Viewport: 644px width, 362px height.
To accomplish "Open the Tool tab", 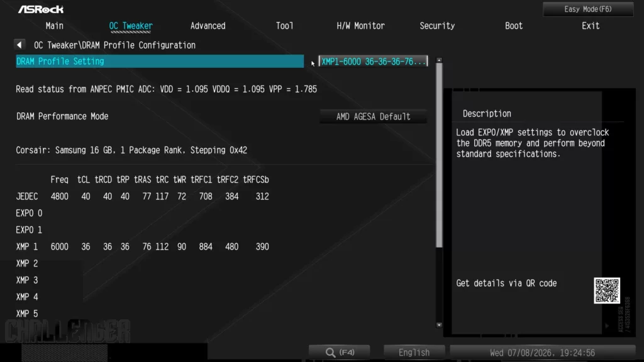I will pyautogui.click(x=285, y=26).
